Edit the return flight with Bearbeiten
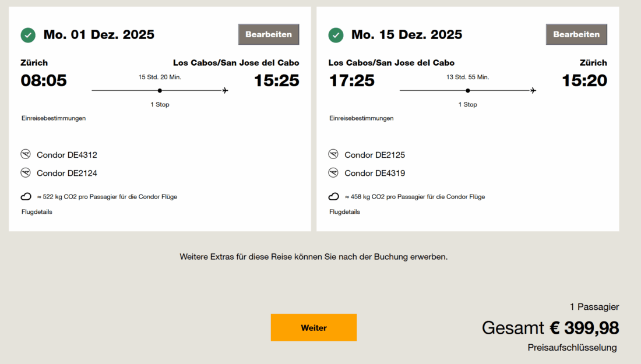641x364 pixels. (x=576, y=34)
